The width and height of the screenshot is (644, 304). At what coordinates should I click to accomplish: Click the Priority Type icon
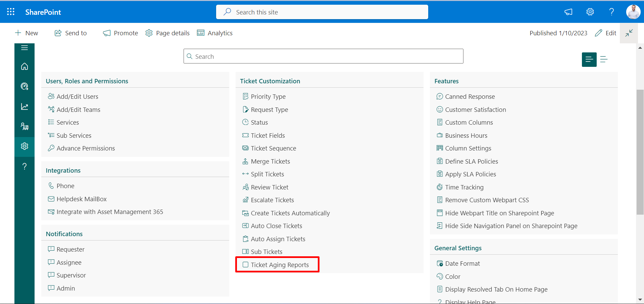coord(246,96)
